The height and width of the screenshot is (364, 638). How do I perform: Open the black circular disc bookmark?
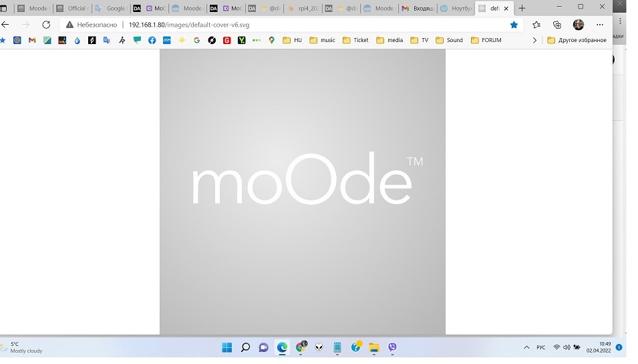[212, 40]
